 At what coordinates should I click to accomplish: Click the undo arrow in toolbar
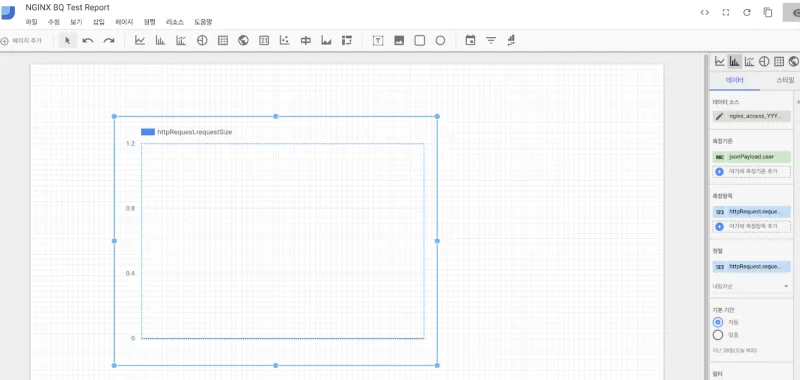click(88, 41)
